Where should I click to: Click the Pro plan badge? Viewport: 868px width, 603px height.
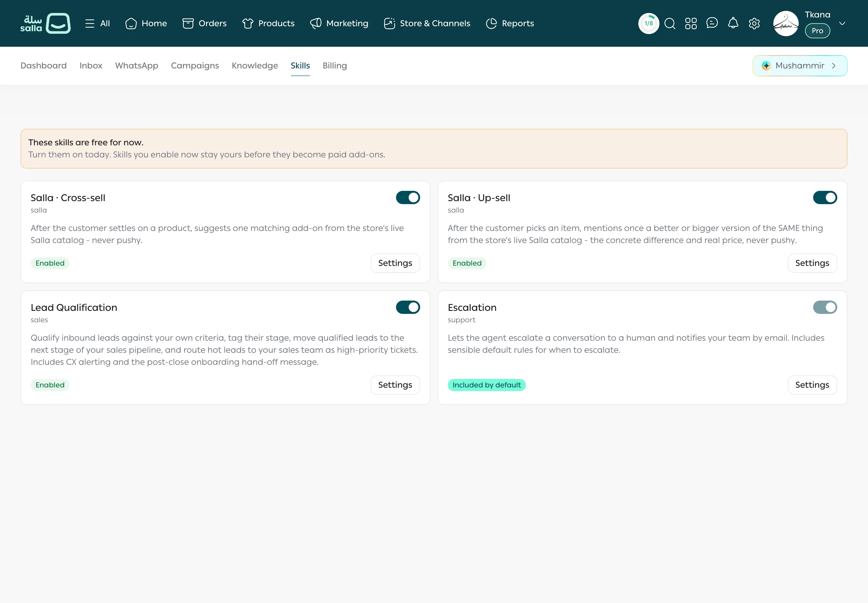pos(817,31)
